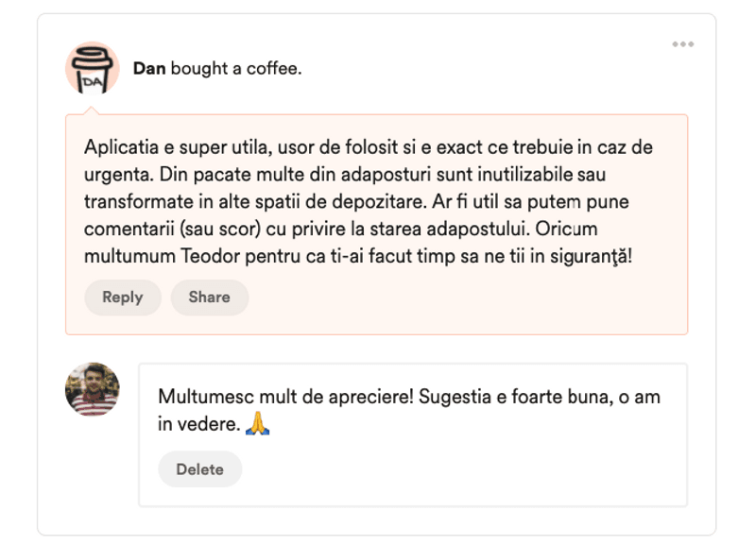Click the word Teodor in the message
Viewport: 756px width, 545px height.
[211, 256]
